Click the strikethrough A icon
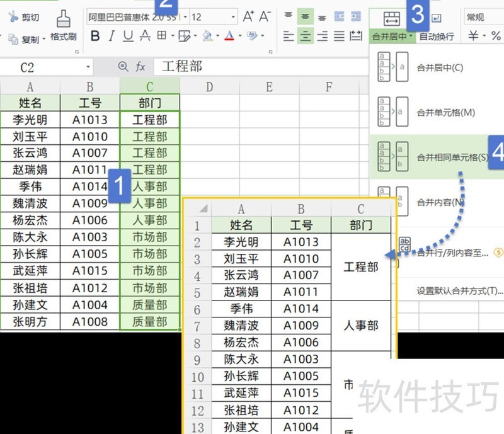 tap(145, 36)
